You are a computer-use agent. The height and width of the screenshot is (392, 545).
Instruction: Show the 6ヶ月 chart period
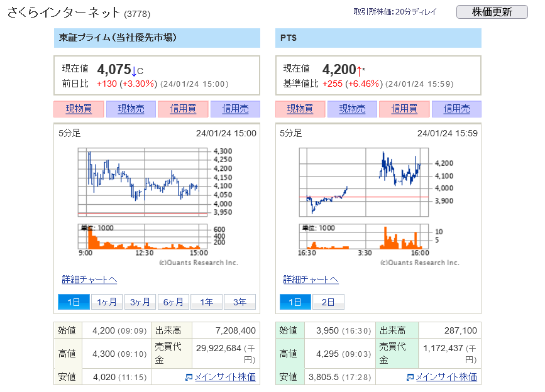173,302
